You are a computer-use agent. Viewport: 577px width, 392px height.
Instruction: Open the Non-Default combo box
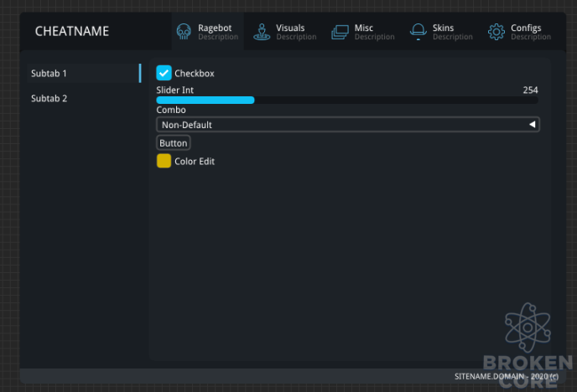click(x=348, y=125)
